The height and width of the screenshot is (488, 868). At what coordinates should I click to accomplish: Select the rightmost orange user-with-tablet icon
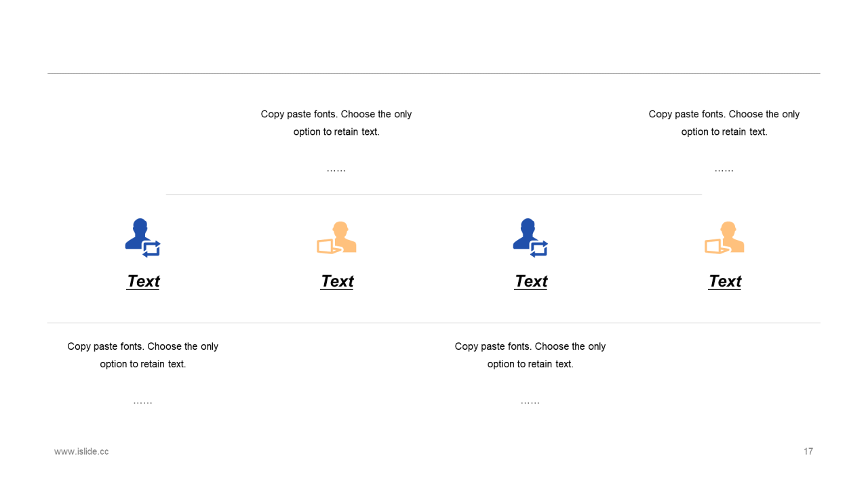point(725,238)
